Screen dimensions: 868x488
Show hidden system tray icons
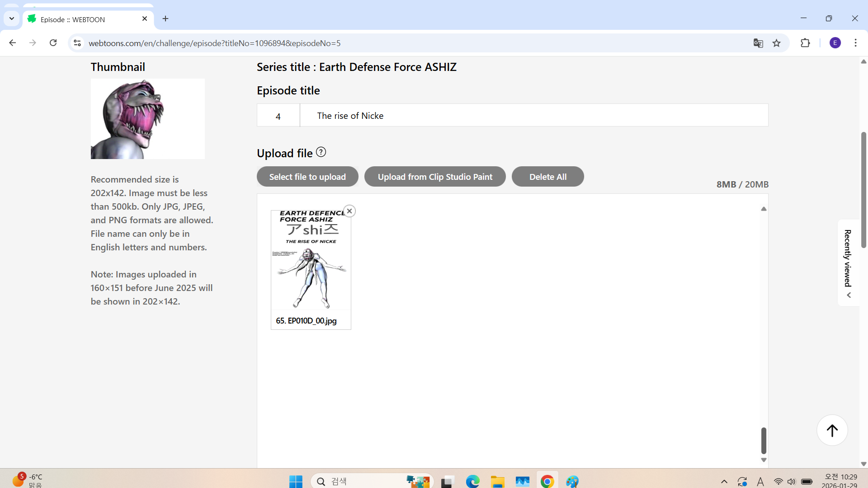pos(724,482)
